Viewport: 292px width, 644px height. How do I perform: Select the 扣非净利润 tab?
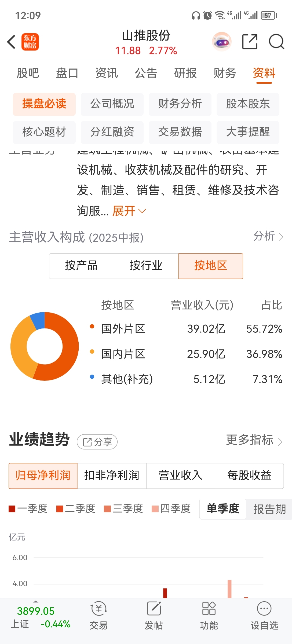[112, 475]
